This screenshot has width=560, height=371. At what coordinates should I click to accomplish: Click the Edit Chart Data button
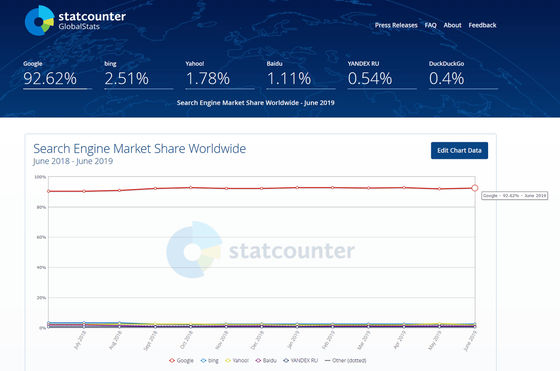(x=459, y=151)
